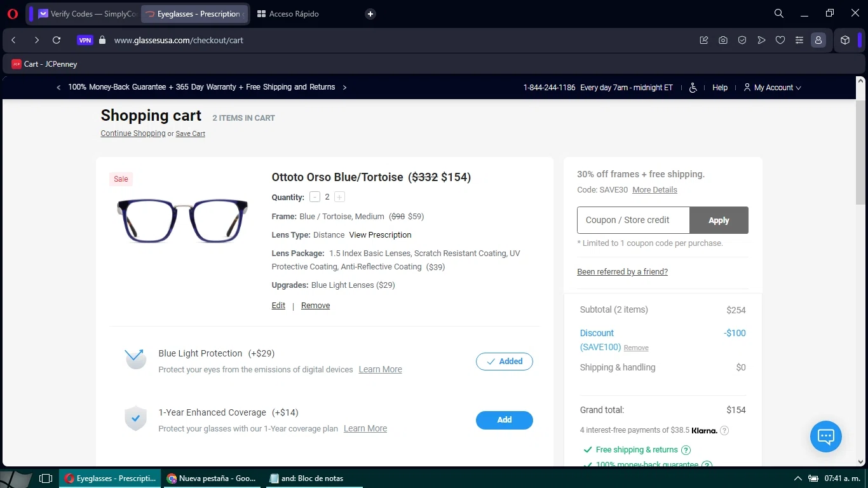Open the View Prescription link
Image resolution: width=868 pixels, height=488 pixels.
click(x=380, y=235)
